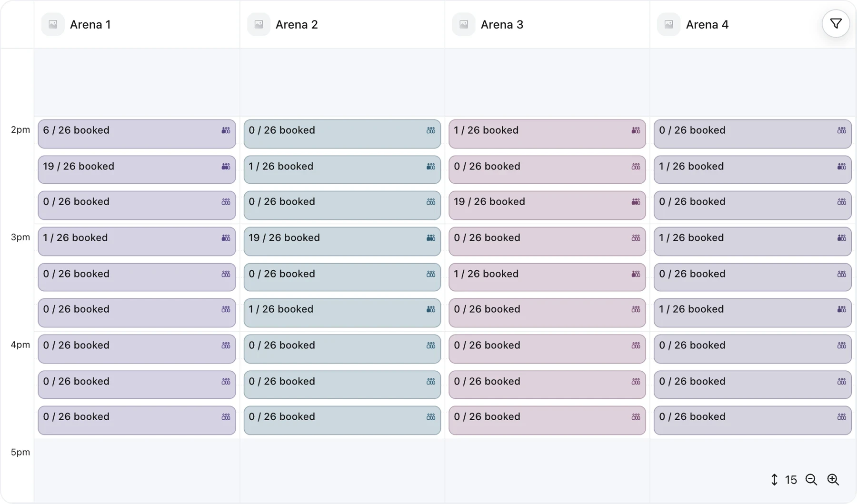Click attendees icon on last Arena 2 slot
The image size is (857, 504).
click(x=431, y=417)
